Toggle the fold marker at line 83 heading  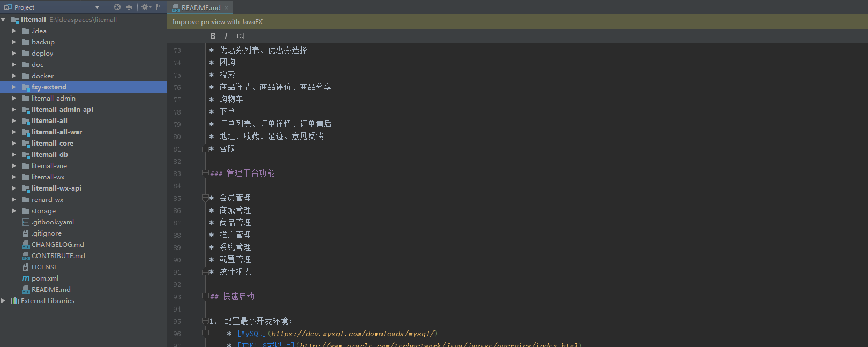click(x=205, y=174)
